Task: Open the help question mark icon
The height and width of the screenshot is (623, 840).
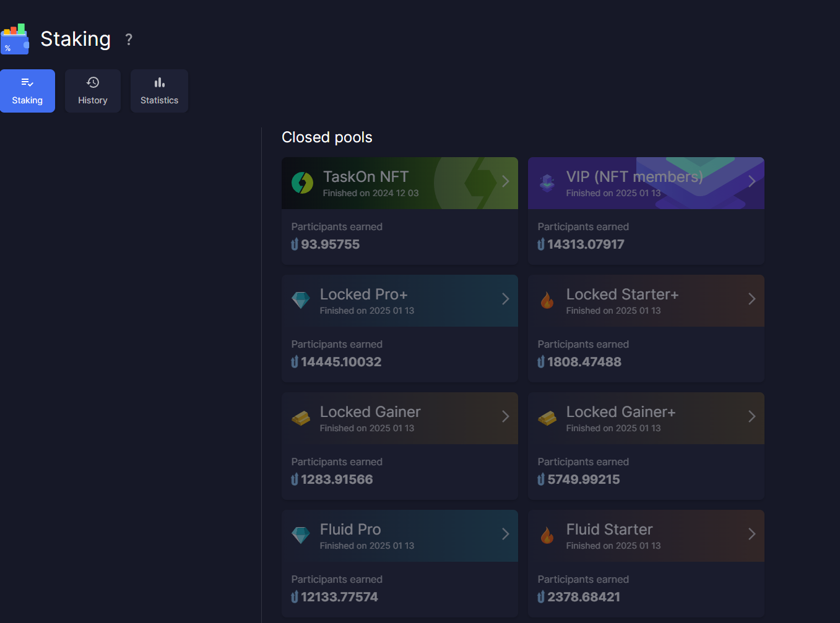Action: pos(129,40)
